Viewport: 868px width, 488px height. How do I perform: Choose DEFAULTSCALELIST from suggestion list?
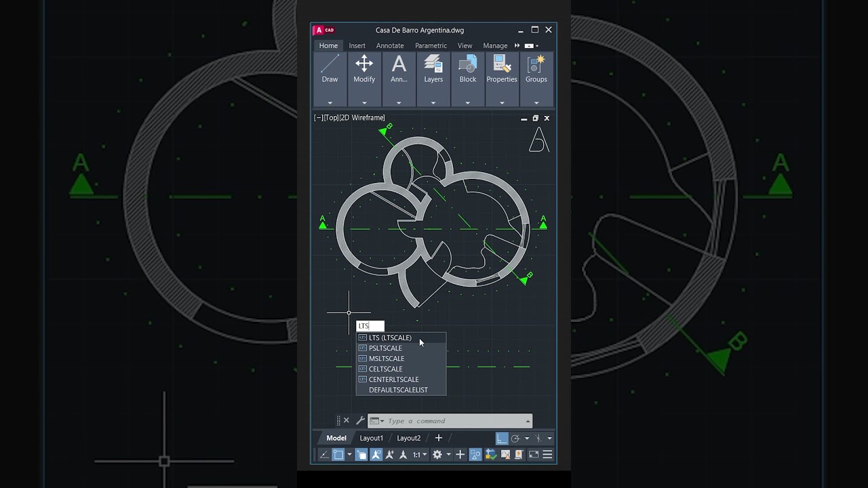[x=401, y=390]
